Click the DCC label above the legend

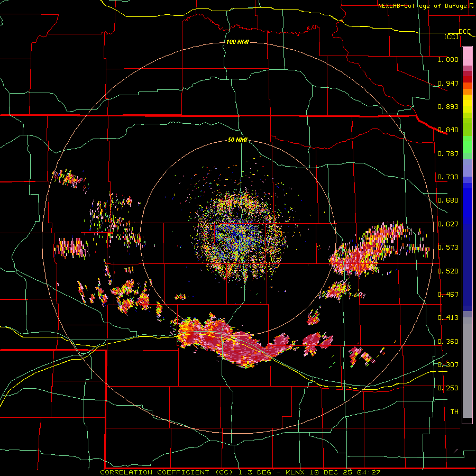tap(464, 32)
